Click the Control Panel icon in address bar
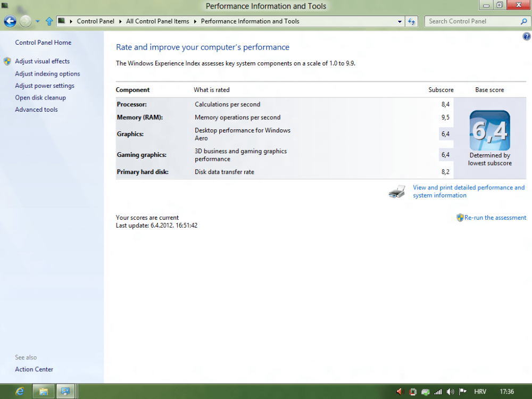This screenshot has height=399, width=532. click(61, 21)
